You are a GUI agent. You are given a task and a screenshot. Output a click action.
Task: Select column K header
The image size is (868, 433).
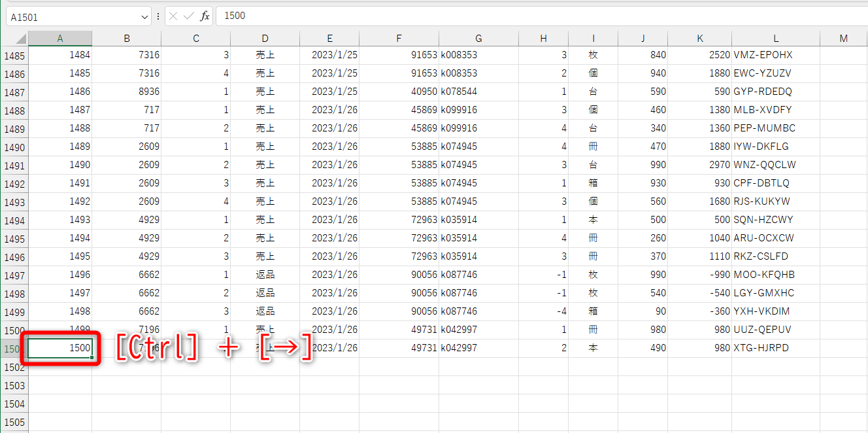click(x=700, y=39)
